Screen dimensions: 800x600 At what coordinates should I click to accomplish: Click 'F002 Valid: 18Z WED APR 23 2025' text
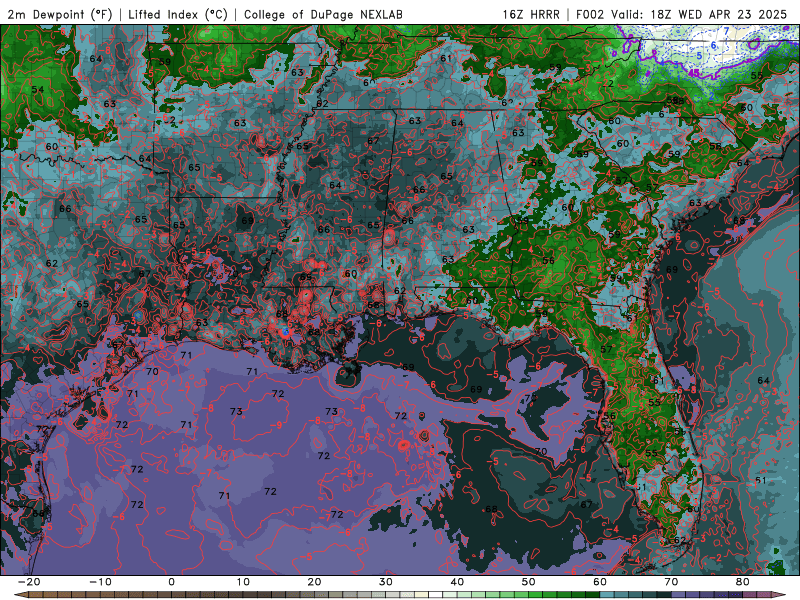[682, 14]
